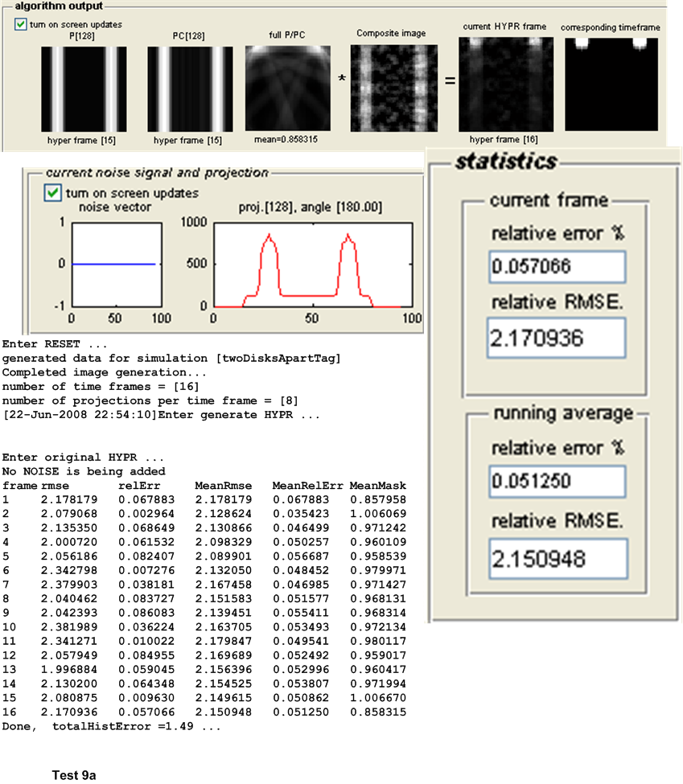Click running average relative error % field
The image size is (683, 784).
pyautogui.click(x=557, y=481)
